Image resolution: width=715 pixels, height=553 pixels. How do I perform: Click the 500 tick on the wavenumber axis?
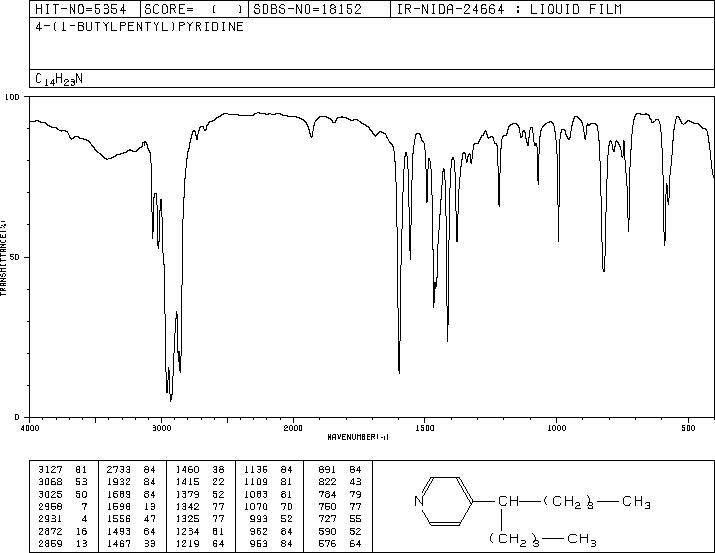pos(688,428)
